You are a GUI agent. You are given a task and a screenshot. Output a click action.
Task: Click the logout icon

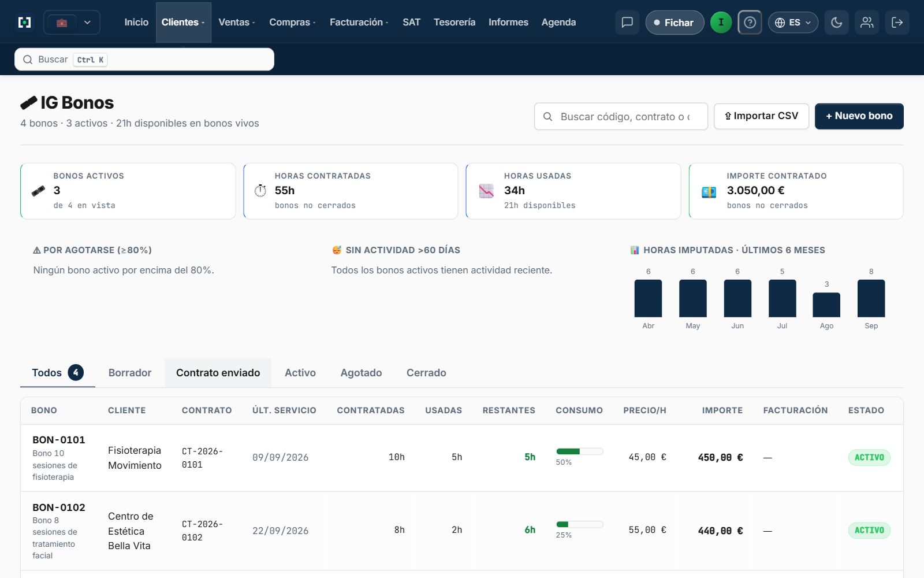[x=897, y=23]
